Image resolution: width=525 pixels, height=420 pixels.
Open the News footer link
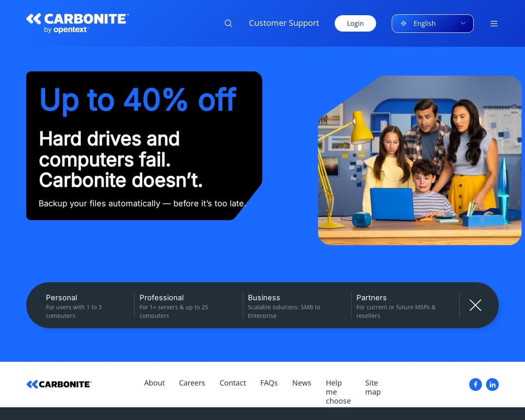(x=302, y=383)
